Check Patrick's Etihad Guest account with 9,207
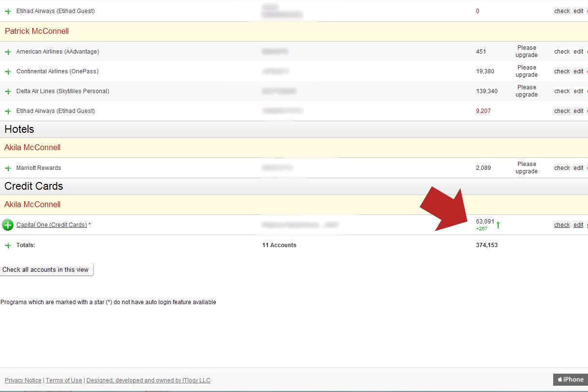Viewport: 588px width, 392px height. point(562,111)
